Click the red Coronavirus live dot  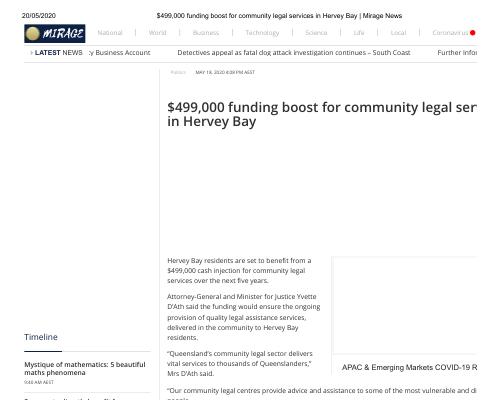(472, 33)
